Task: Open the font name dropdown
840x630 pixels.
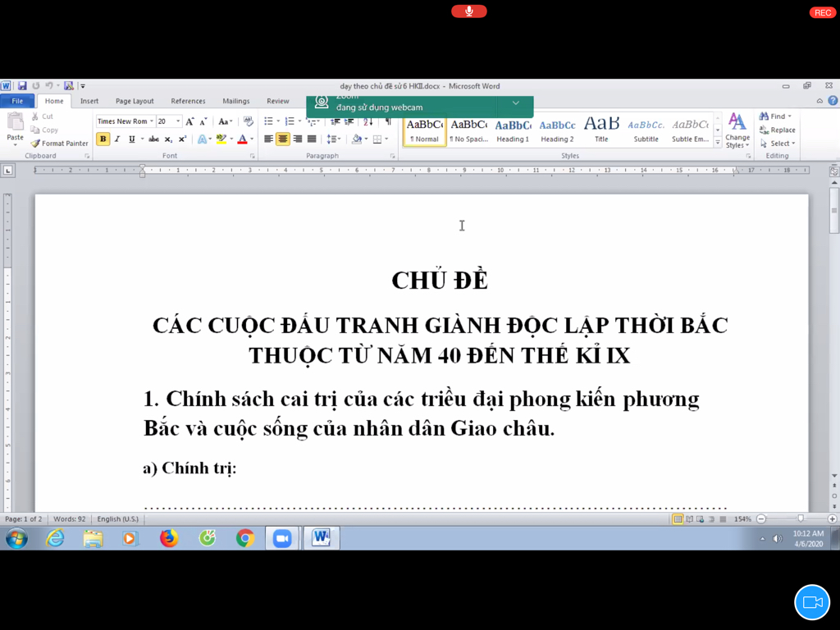Action: point(152,121)
